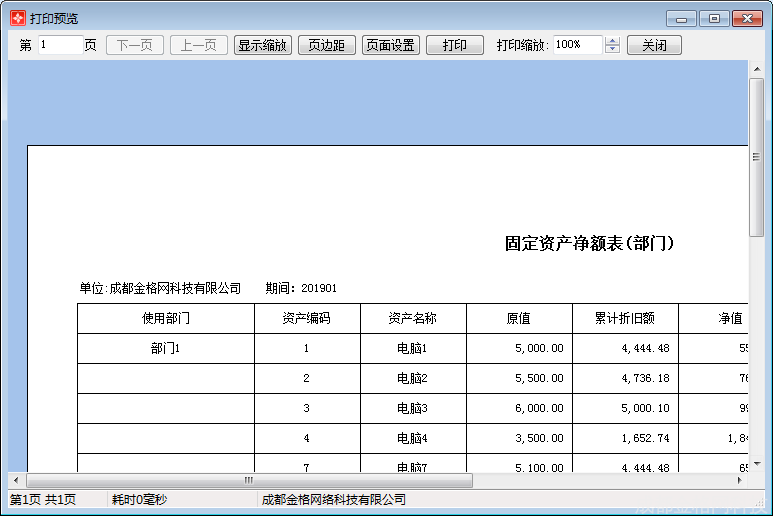The height and width of the screenshot is (516, 773).
Task: Close the preview using the 关闭 button
Action: [654, 45]
